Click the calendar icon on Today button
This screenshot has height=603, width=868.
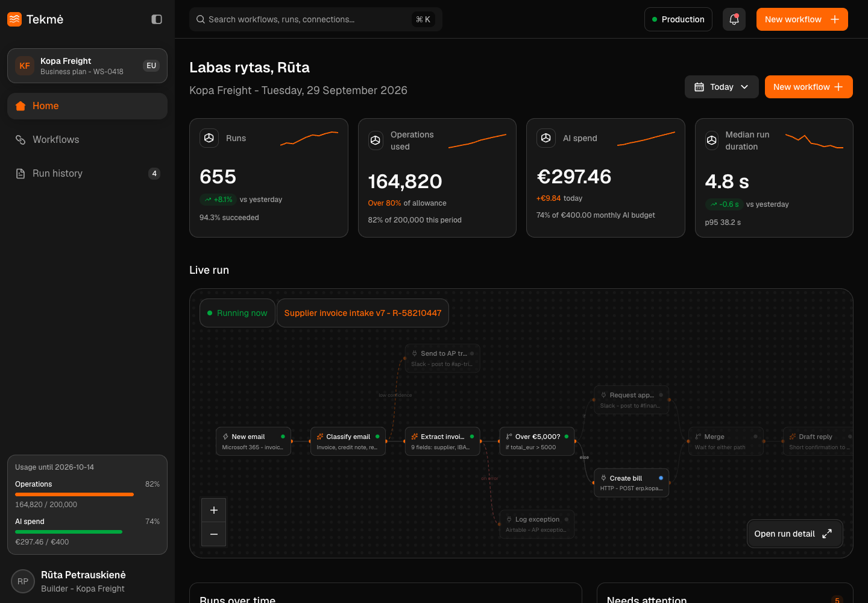(x=699, y=87)
